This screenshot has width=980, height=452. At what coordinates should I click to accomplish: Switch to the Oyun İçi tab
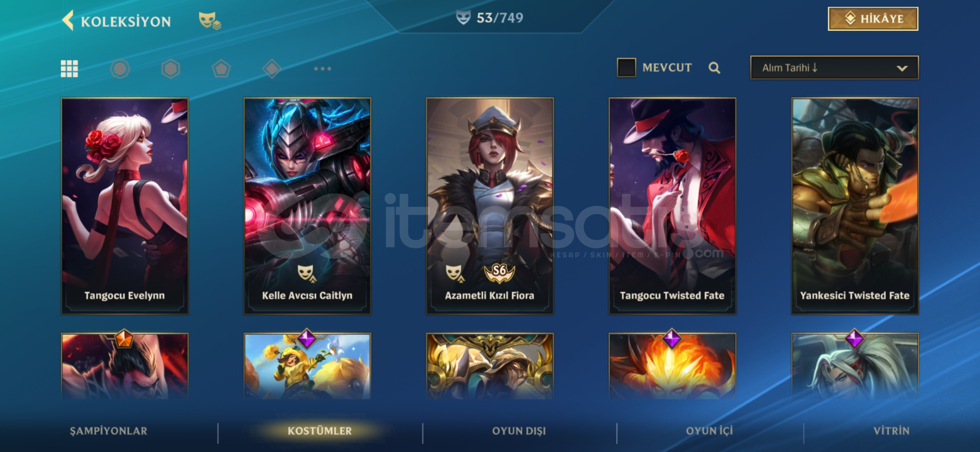[x=709, y=431]
